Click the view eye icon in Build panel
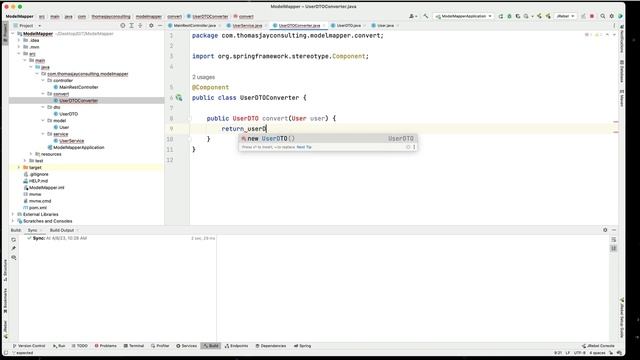Image resolution: width=640 pixels, height=360 pixels. pos(13,258)
